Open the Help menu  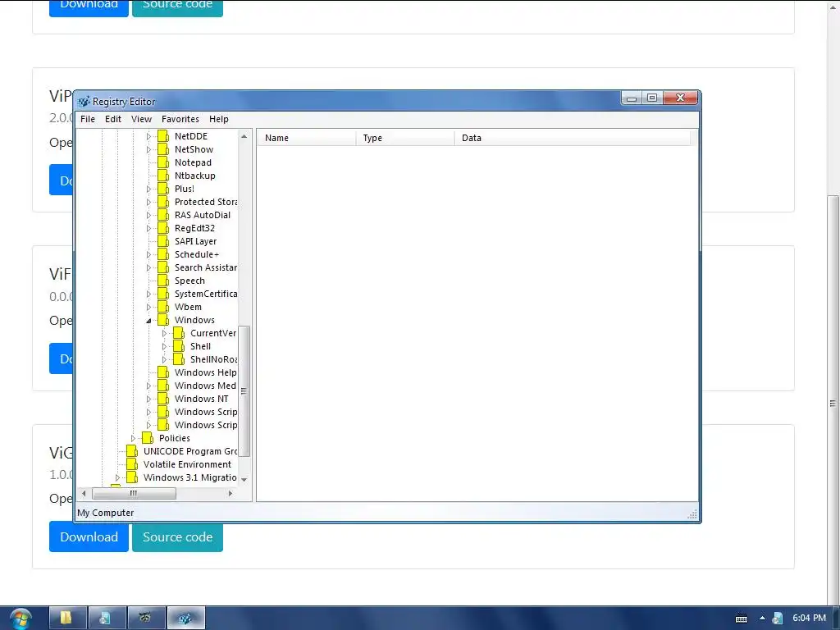[218, 119]
